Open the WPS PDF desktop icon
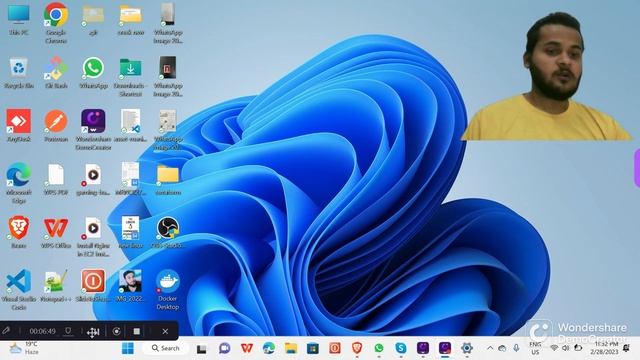Screen dimensions: 640x360 point(56,179)
